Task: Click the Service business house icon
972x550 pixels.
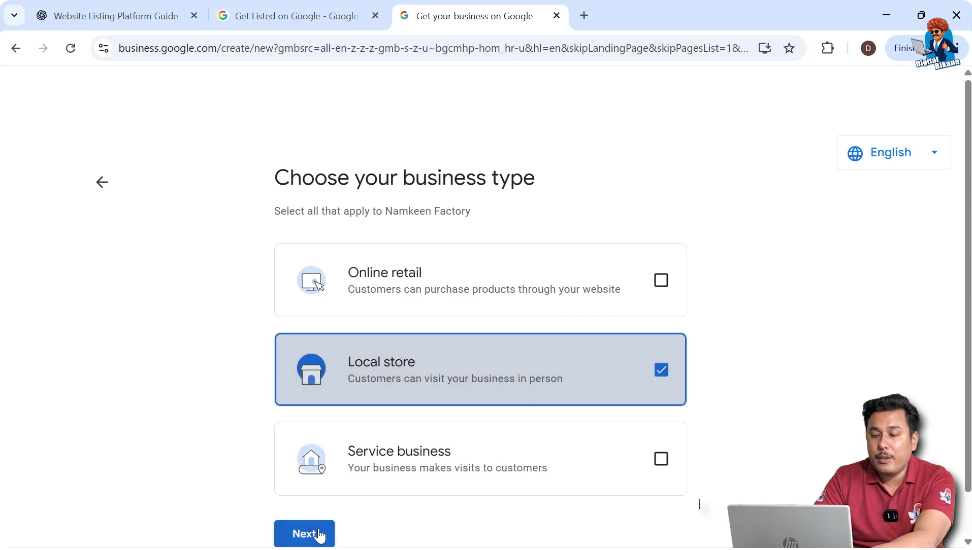Action: tap(311, 459)
